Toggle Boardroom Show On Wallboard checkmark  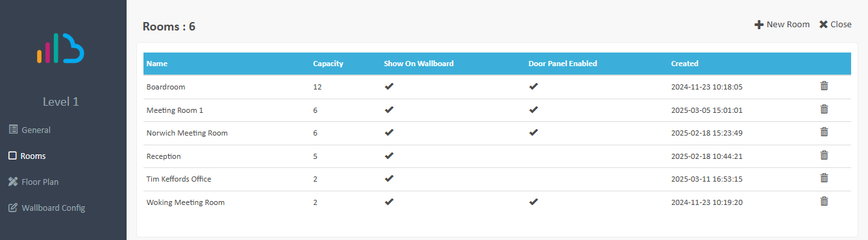[x=389, y=86]
